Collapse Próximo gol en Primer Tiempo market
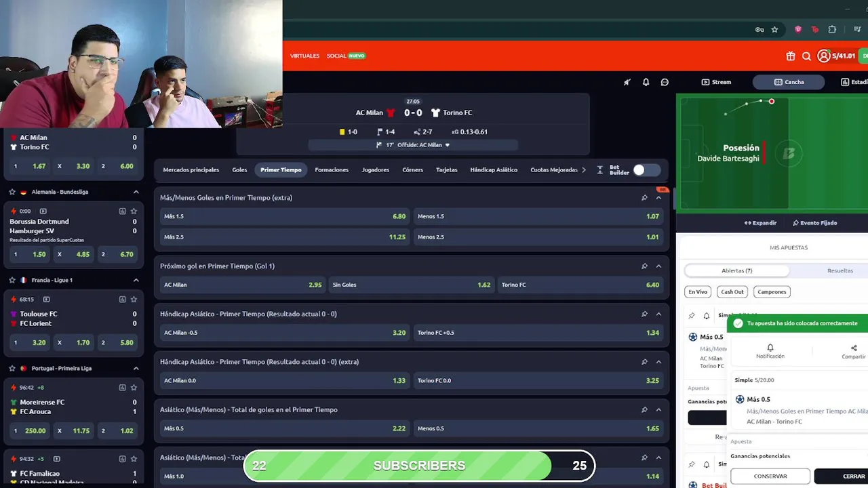 [x=658, y=266]
